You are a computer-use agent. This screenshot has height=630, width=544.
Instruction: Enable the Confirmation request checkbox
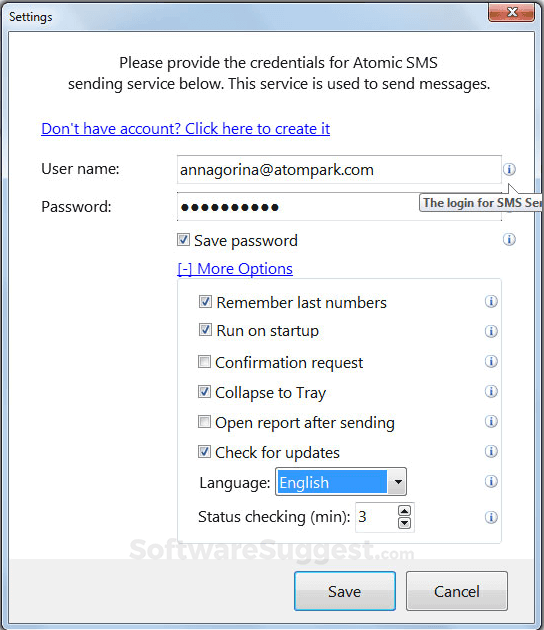coord(205,362)
